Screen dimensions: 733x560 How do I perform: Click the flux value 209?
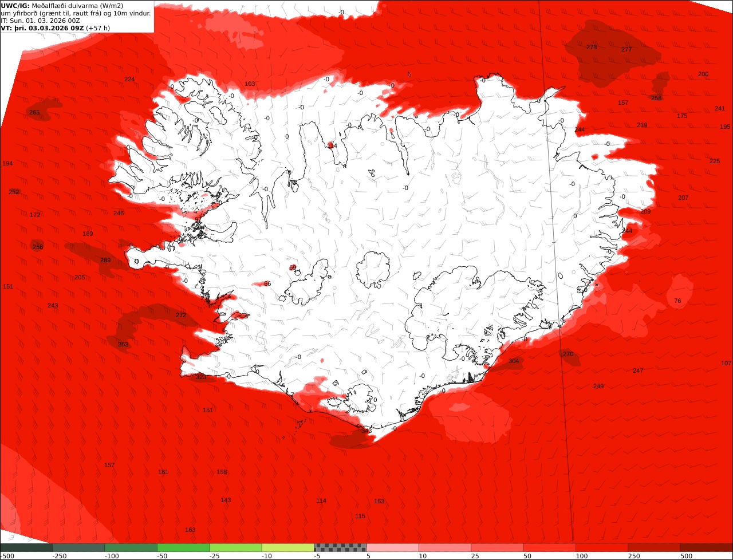[x=645, y=211]
